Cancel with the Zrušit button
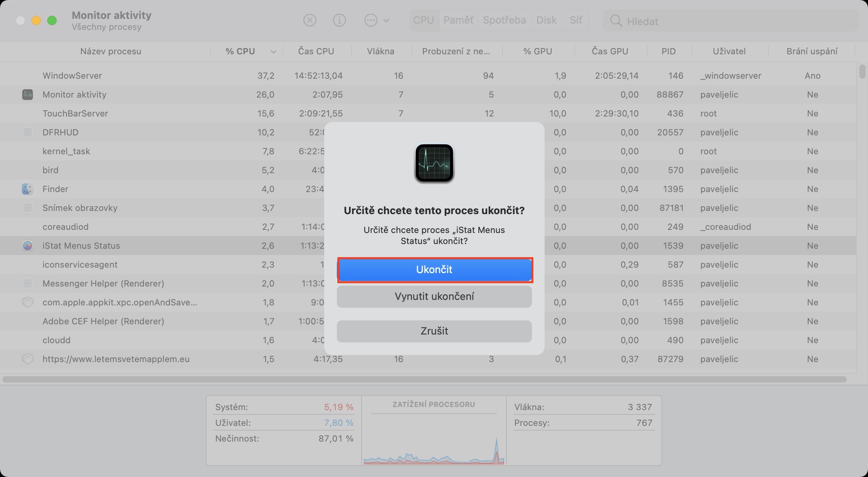Image resolution: width=868 pixels, height=477 pixels. 434,331
